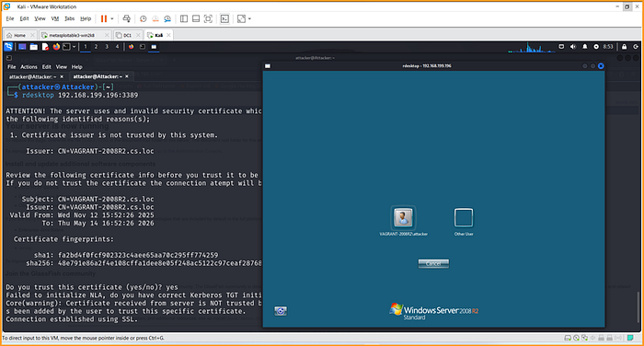644x346 pixels.
Task: Expand the terminal launcher dropdown arrow
Action: [x=74, y=47]
